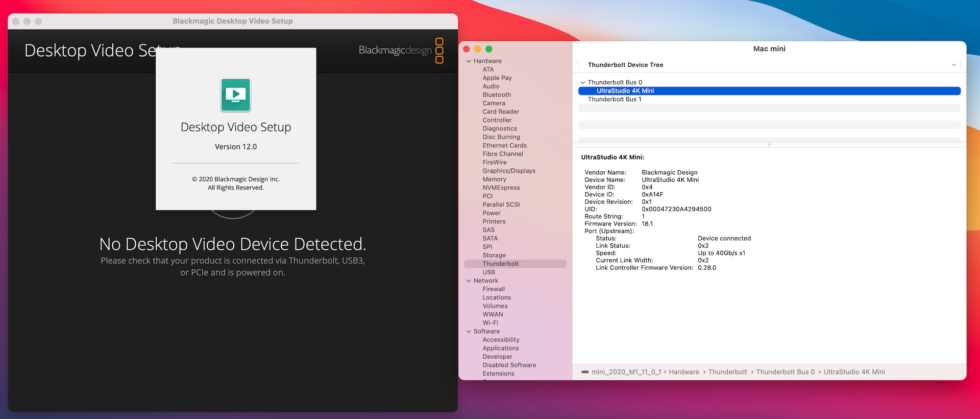Select PCI in the sidebar
The width and height of the screenshot is (980, 419).
[487, 196]
